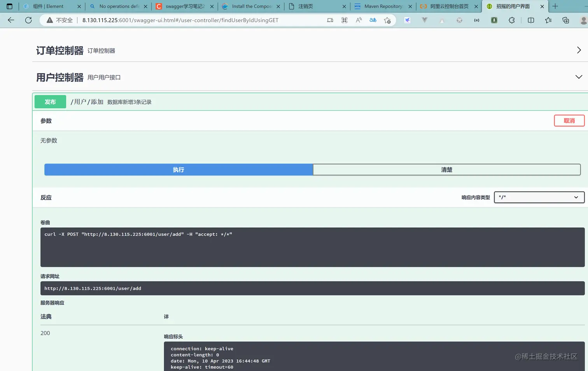Image resolution: width=588 pixels, height=371 pixels.
Task: Click the blue 执行 button
Action: tap(178, 170)
